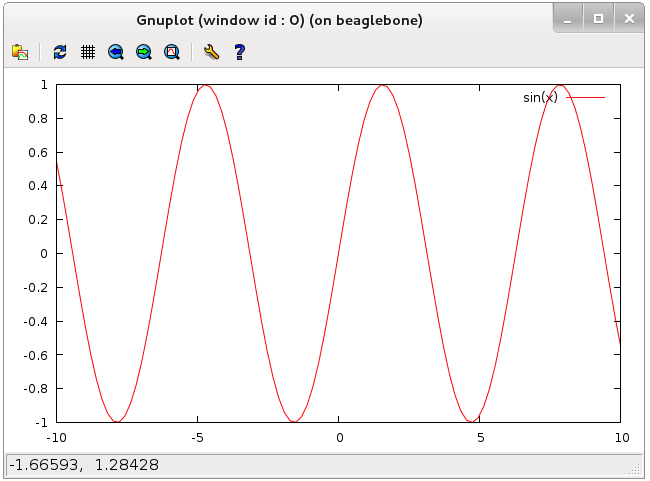Click the y-axis label -0.6
This screenshot has height=481, width=650.
[x=35, y=355]
